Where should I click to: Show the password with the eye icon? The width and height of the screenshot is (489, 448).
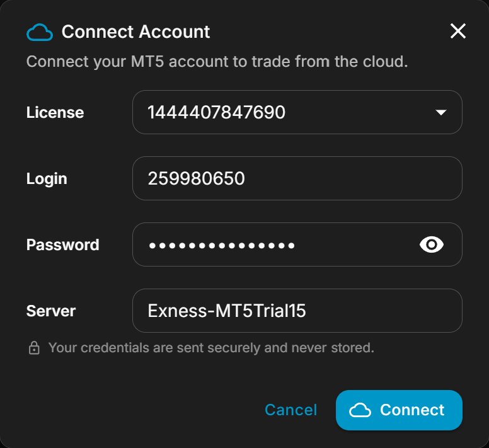[x=432, y=244]
